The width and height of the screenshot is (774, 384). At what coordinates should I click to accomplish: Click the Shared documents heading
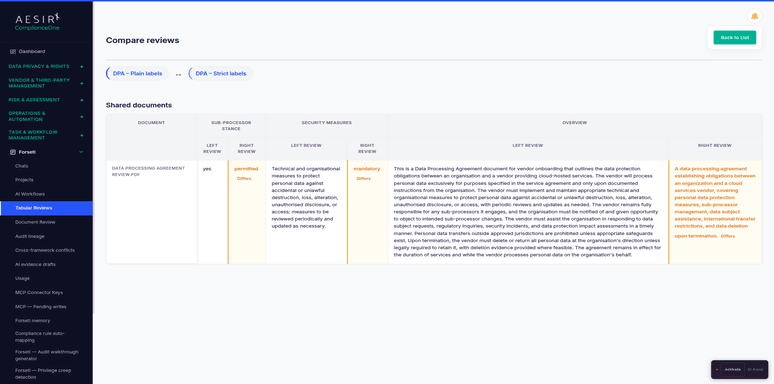[139, 105]
